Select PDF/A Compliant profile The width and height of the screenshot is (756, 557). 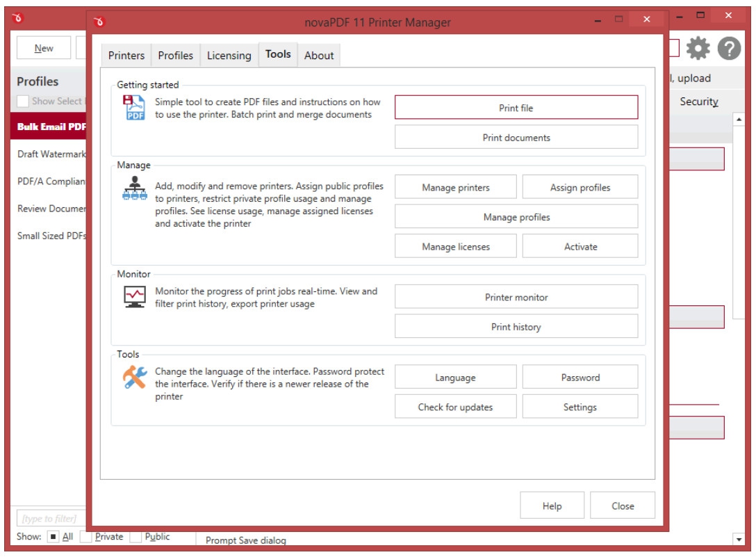point(48,181)
